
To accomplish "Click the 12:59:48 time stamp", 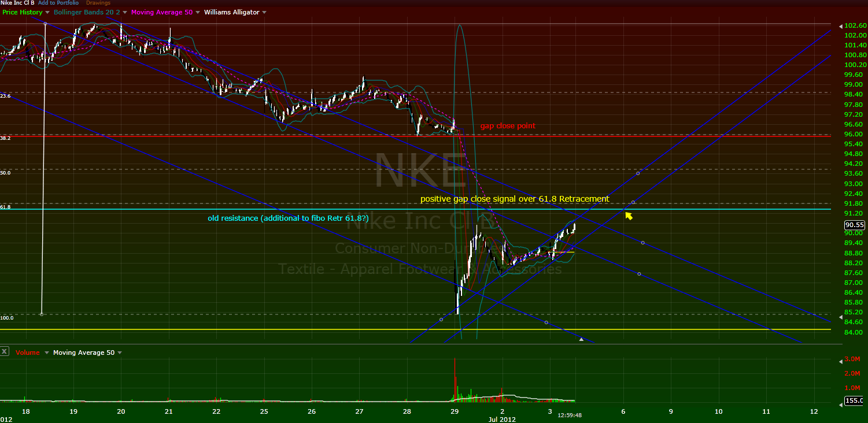I will [570, 415].
